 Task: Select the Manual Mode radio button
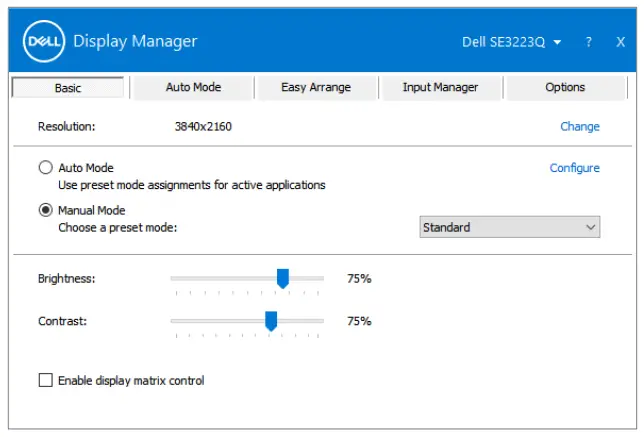click(x=45, y=210)
